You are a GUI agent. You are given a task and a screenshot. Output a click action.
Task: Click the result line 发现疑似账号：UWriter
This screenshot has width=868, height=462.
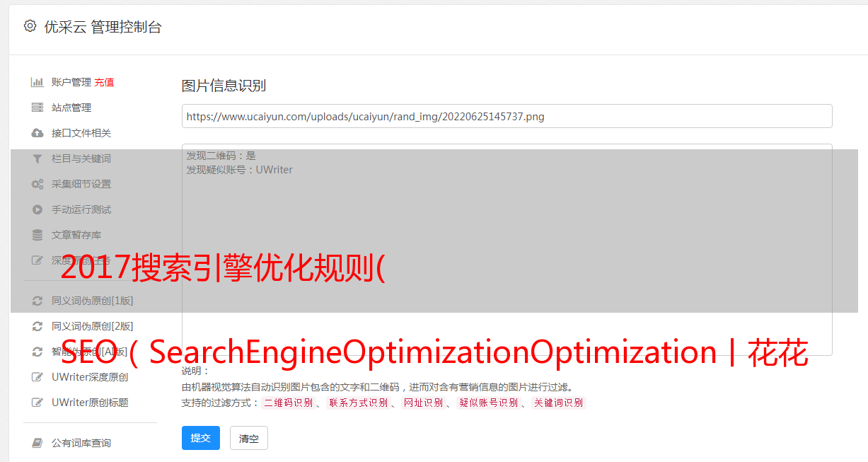pos(240,170)
